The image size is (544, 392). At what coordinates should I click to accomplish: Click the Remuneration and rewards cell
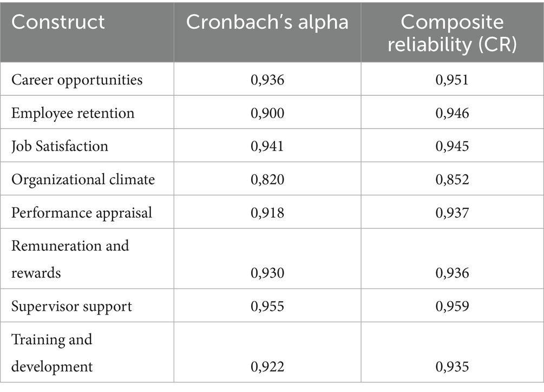click(70, 259)
